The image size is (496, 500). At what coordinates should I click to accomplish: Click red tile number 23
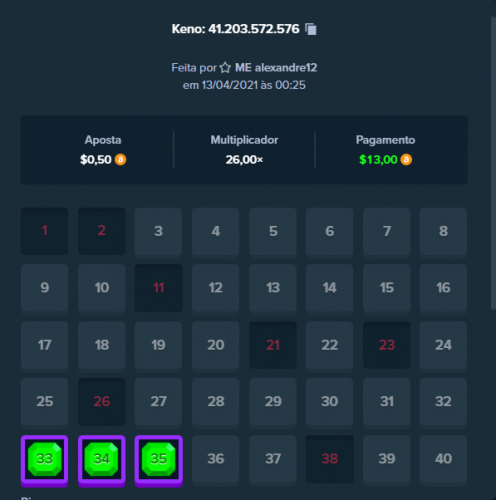(387, 345)
